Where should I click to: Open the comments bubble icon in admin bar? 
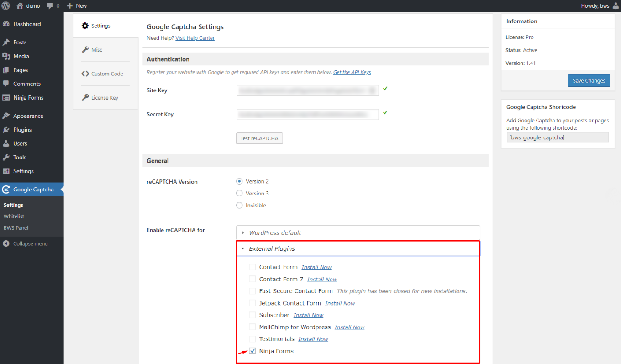(x=50, y=6)
